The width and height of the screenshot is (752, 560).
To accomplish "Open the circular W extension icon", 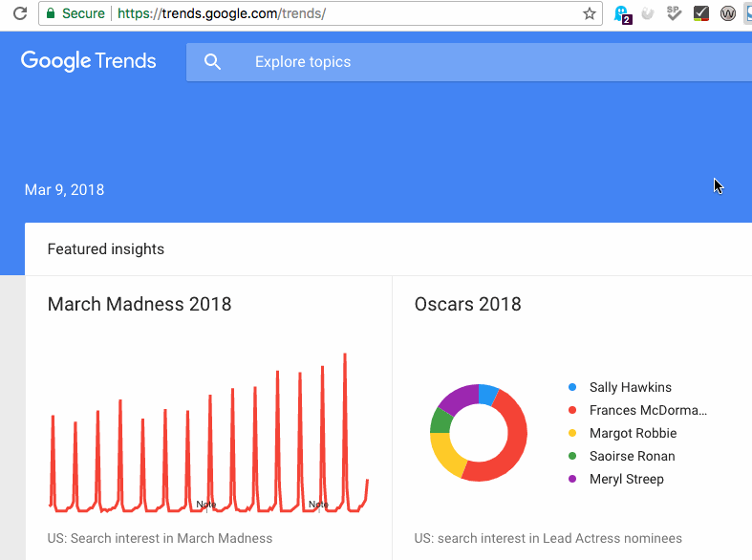I will tap(728, 14).
